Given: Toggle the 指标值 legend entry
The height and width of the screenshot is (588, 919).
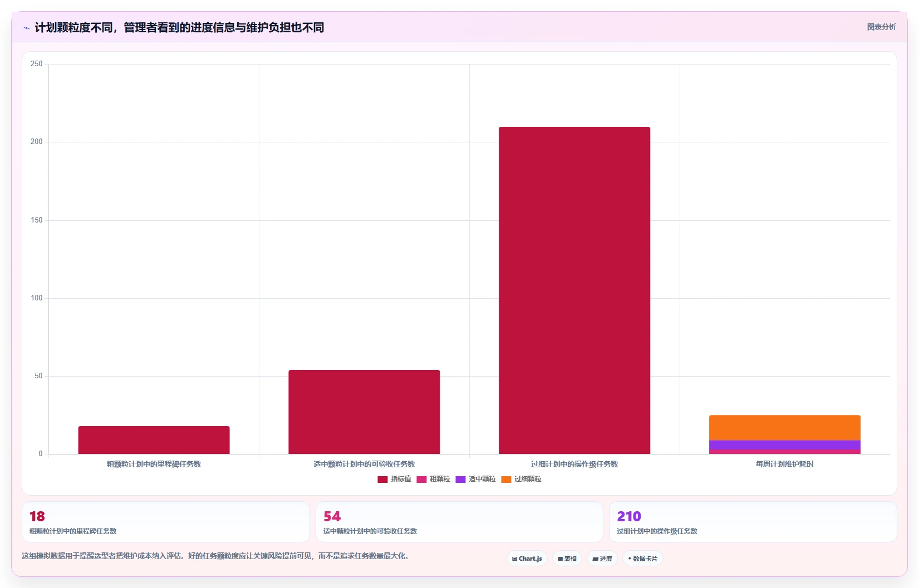Looking at the screenshot, I should [x=394, y=479].
